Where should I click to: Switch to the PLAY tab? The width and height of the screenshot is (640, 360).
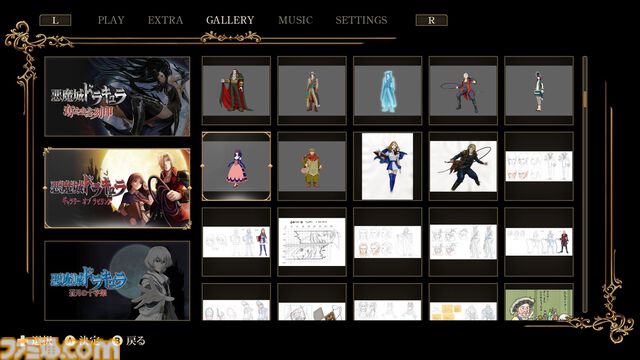pyautogui.click(x=111, y=20)
